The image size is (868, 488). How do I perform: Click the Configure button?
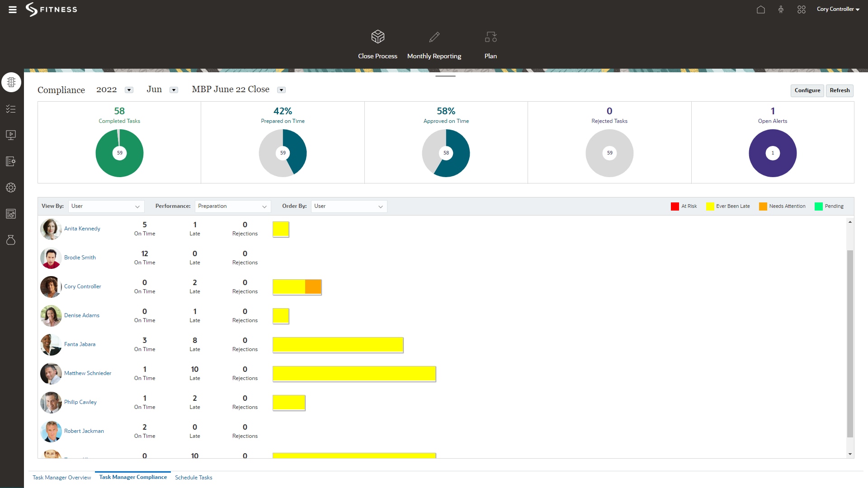click(x=807, y=90)
